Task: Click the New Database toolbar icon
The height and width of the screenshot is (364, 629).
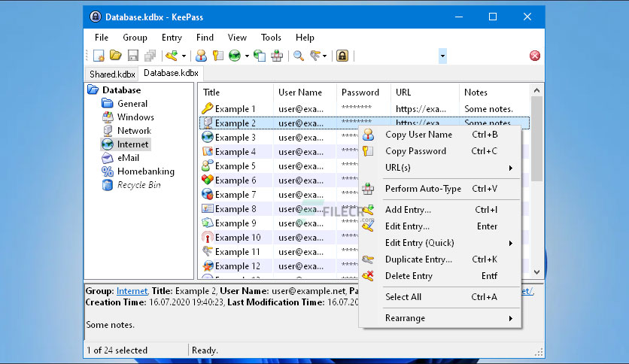Action: [99, 56]
